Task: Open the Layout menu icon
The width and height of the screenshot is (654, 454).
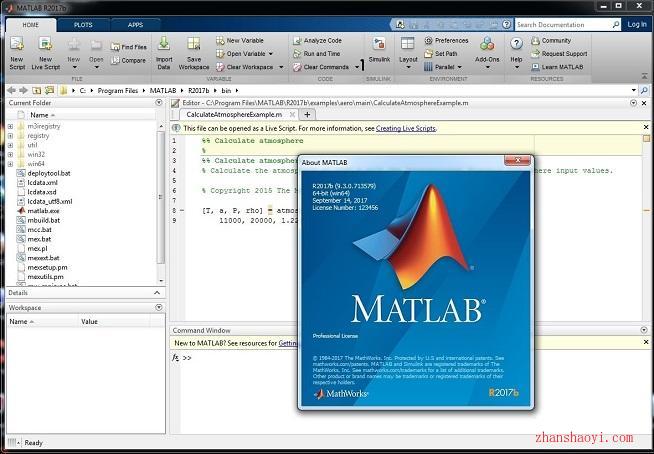Action: [x=407, y=43]
